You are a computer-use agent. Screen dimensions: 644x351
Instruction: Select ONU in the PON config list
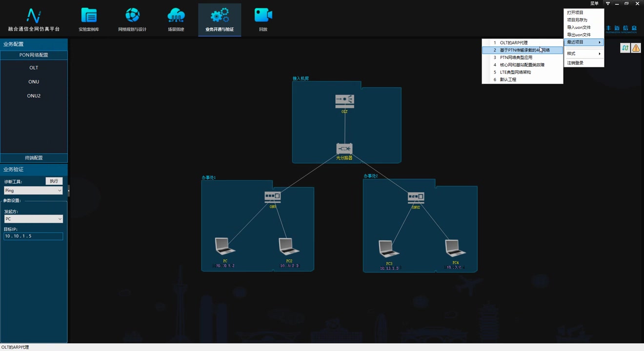34,82
